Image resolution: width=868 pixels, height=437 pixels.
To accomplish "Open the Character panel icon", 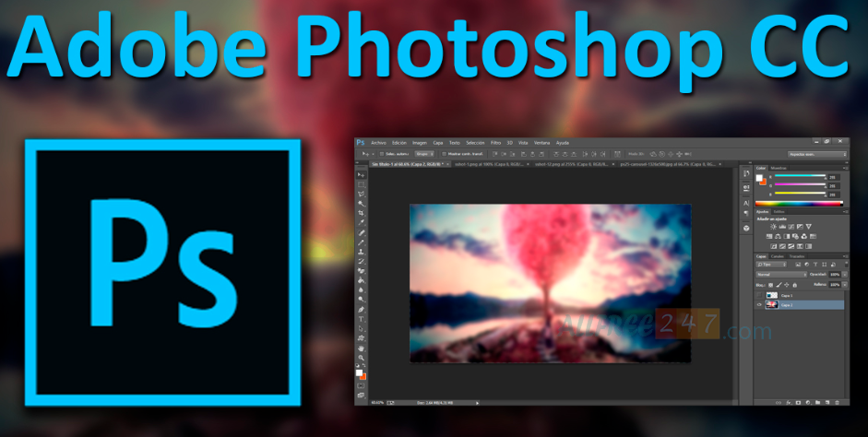I will pyautogui.click(x=746, y=203).
